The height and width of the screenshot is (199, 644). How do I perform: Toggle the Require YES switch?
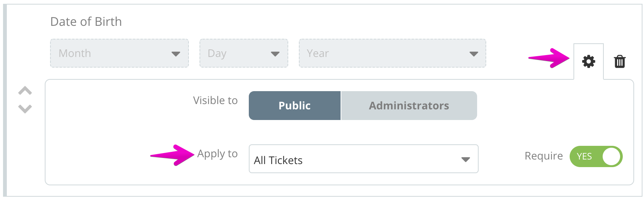(x=596, y=156)
